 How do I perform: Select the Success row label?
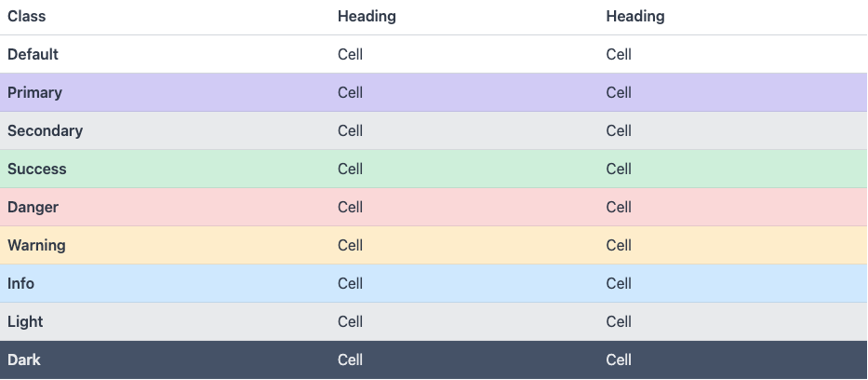click(36, 169)
